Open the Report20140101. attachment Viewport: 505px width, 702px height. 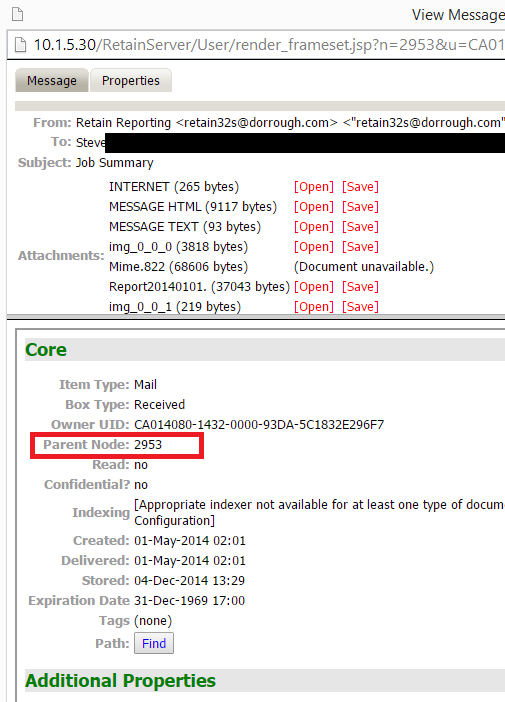point(314,287)
